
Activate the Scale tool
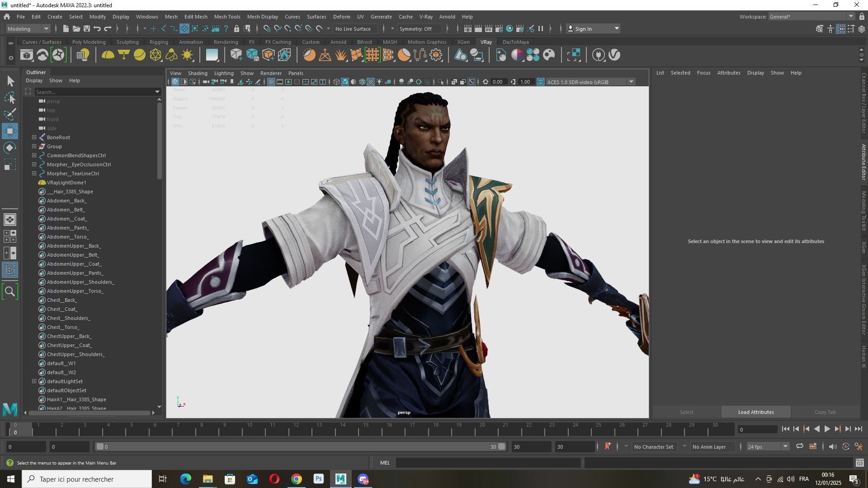(x=10, y=164)
